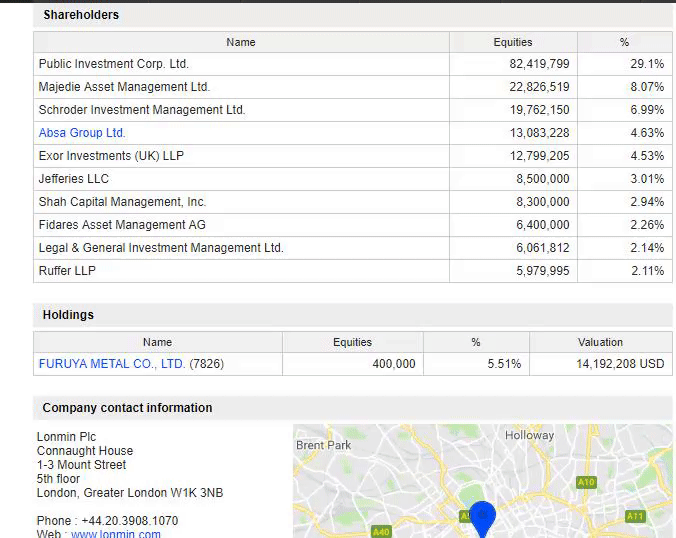The image size is (676, 538).
Task: Click the phone number +44.20.3908.1070
Action: pos(130,521)
